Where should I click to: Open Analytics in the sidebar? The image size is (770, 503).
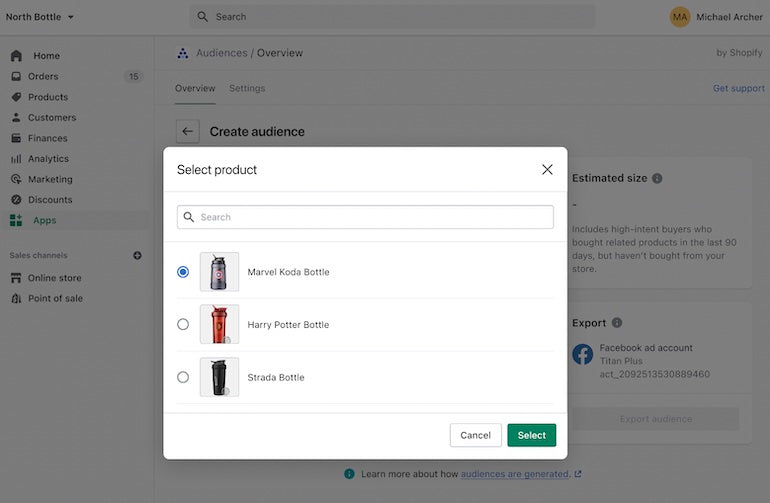click(x=48, y=159)
